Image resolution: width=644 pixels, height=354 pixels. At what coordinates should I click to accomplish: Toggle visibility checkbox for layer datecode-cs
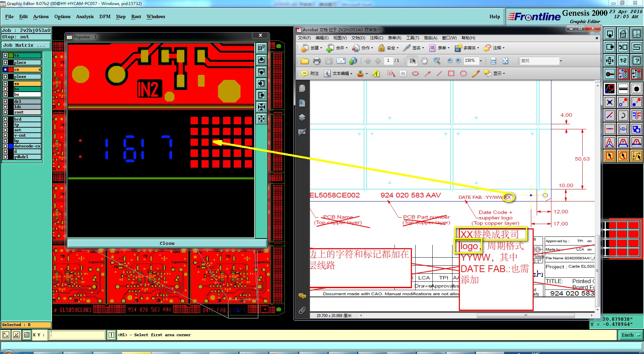click(x=5, y=146)
